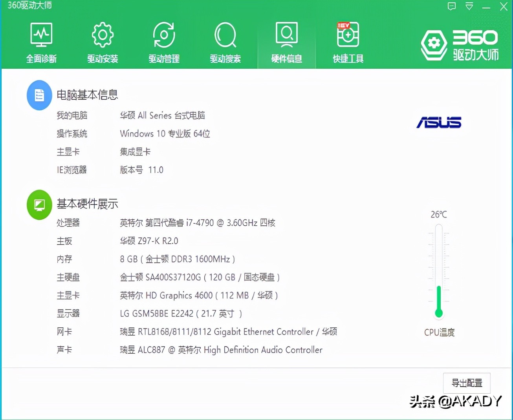Click the blue document icon beside 电脑基本信息
This screenshot has width=513, height=420.
pos(39,95)
